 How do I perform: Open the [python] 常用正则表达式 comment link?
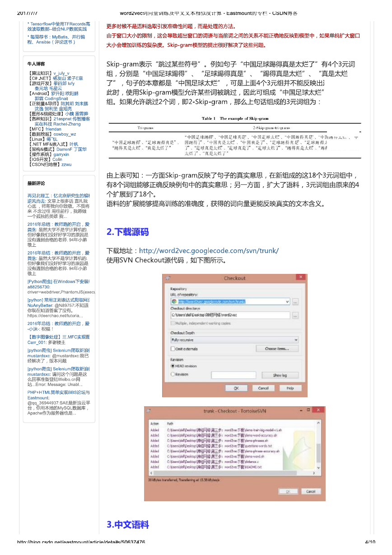point(58,300)
